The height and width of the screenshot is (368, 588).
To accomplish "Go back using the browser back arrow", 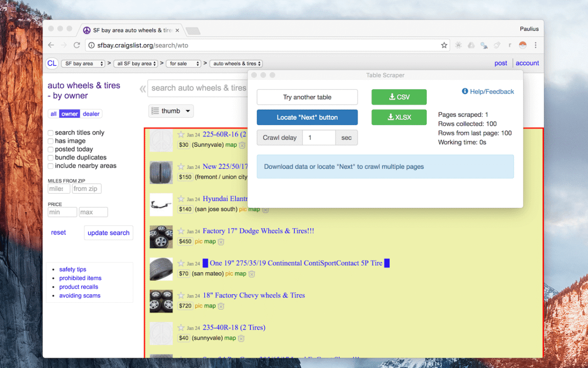I will (51, 45).
